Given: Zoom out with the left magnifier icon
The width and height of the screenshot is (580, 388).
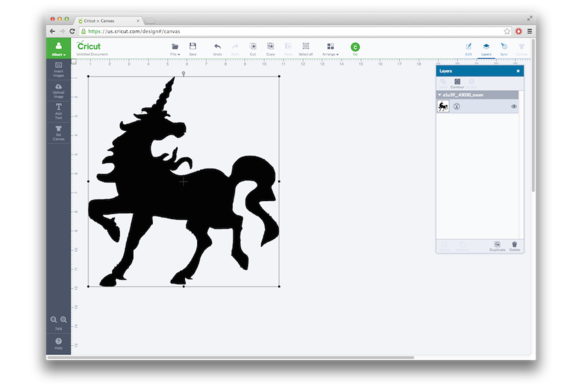Looking at the screenshot, I should tap(54, 320).
